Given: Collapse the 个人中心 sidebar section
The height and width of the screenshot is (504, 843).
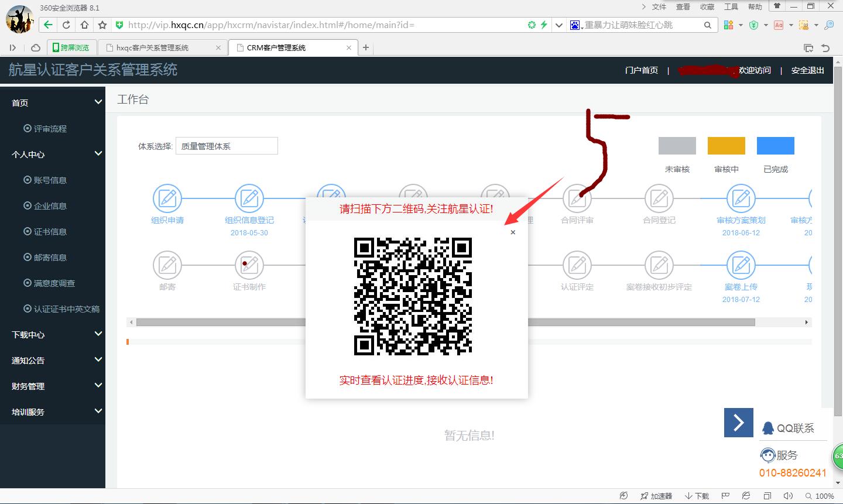Looking at the screenshot, I should point(98,154).
